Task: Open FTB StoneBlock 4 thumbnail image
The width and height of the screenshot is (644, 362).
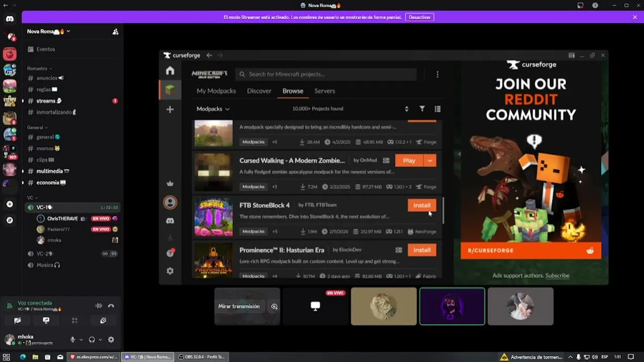Action: click(x=213, y=217)
